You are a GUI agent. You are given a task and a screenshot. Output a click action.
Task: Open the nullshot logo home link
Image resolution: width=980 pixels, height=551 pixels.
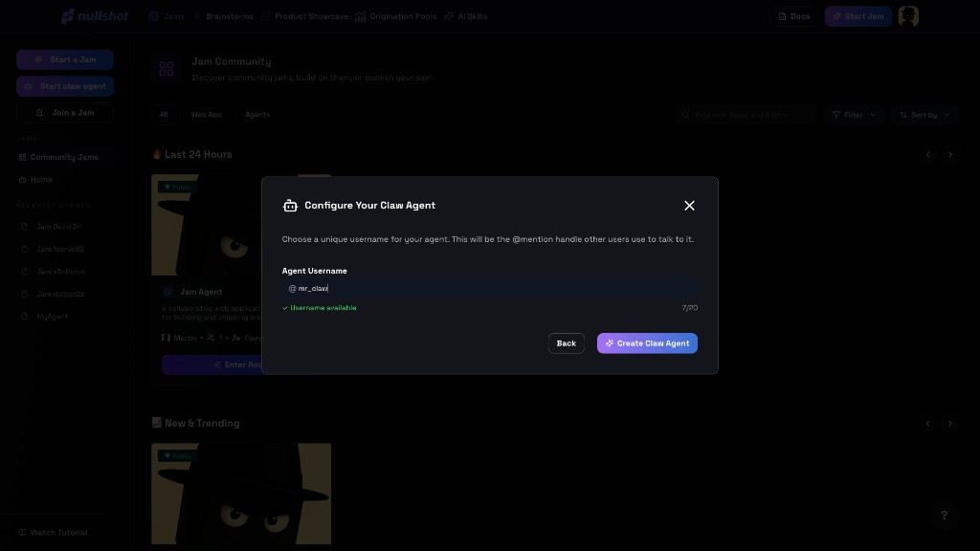[x=95, y=16]
